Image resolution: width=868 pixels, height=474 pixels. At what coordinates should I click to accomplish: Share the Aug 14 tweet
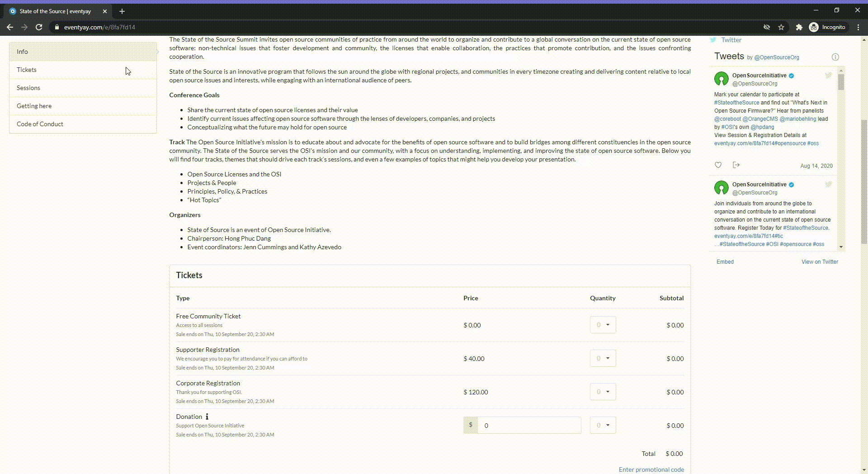pyautogui.click(x=736, y=165)
